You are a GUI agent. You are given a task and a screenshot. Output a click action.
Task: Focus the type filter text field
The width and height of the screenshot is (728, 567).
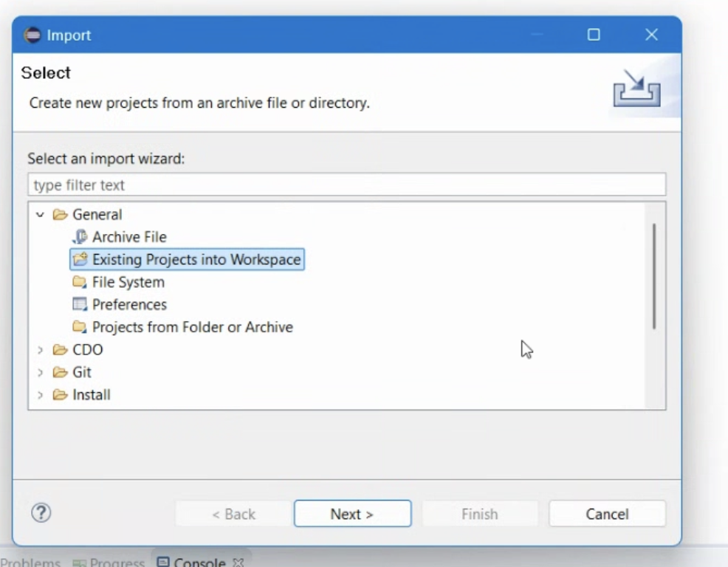346,185
